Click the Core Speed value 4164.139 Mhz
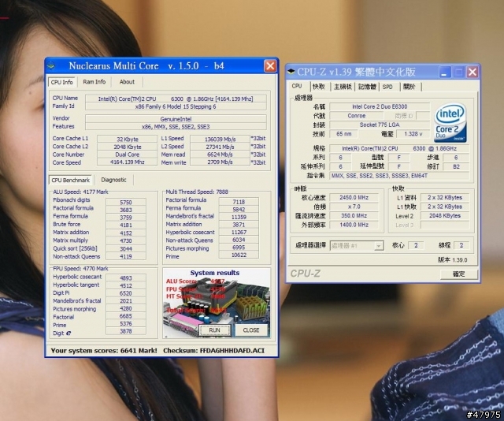 click(128, 162)
